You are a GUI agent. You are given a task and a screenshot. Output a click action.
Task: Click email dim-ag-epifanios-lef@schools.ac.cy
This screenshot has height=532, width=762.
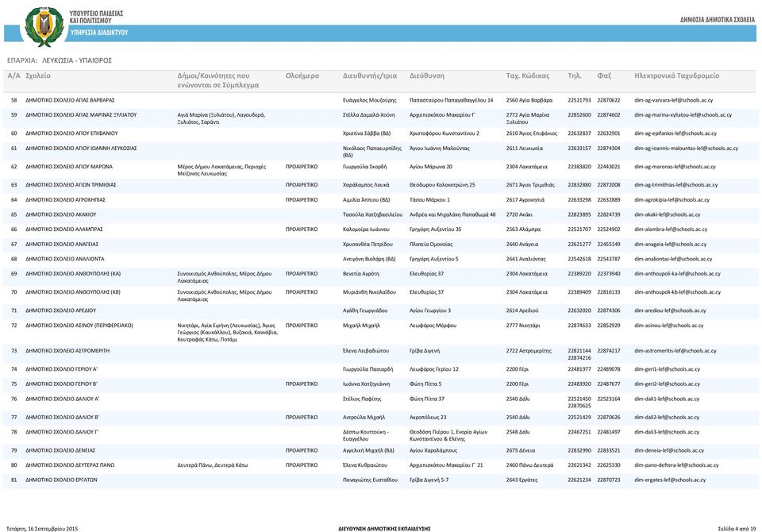[x=675, y=133]
